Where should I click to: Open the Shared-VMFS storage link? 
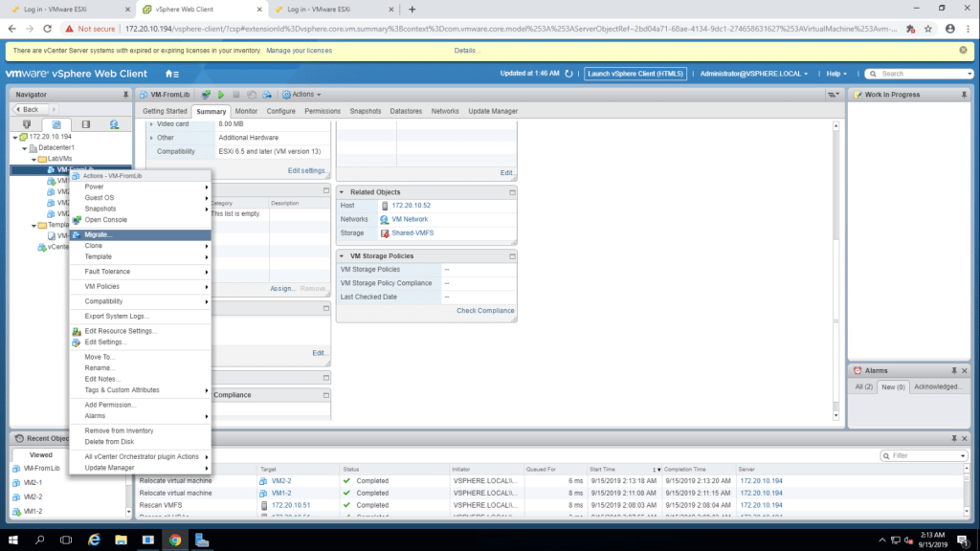tap(414, 232)
